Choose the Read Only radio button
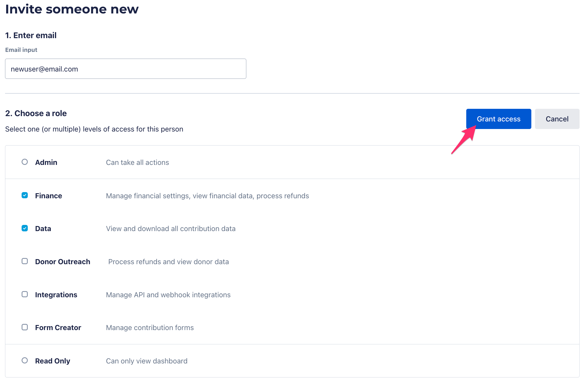This screenshot has height=387, width=588. (25, 361)
